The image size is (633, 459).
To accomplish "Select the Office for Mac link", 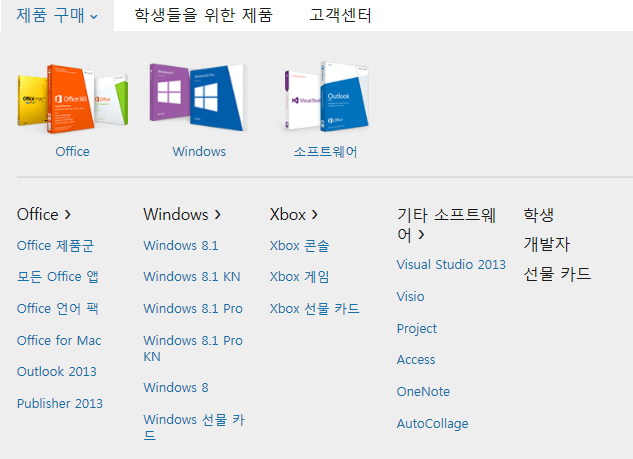I will [x=59, y=340].
